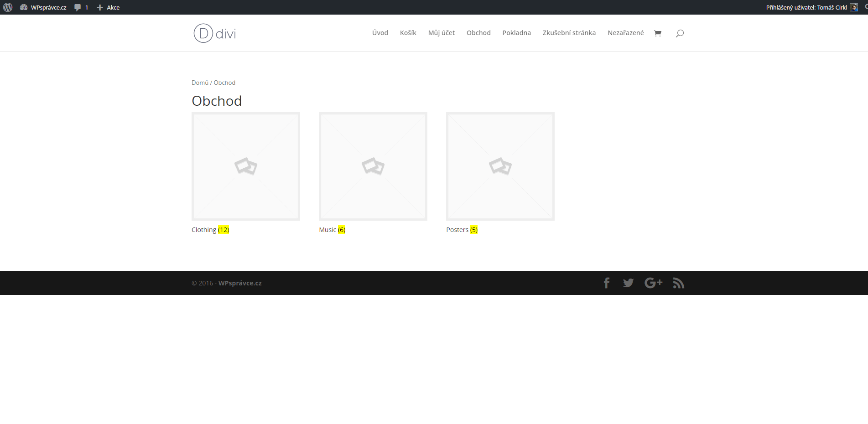The height and width of the screenshot is (424, 868).
Task: Click the Posters (5) category title
Action: (462, 230)
